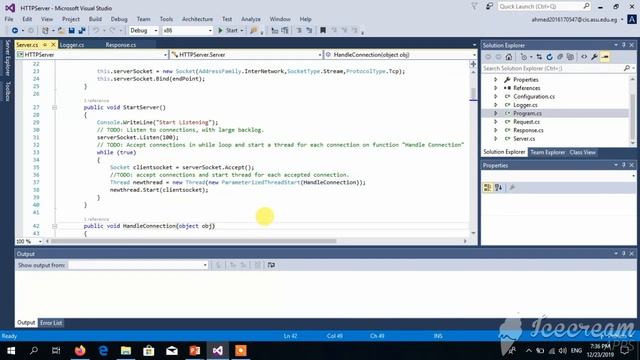Click the comment out lines icon
Screen dimensions: 640x360
299,30
